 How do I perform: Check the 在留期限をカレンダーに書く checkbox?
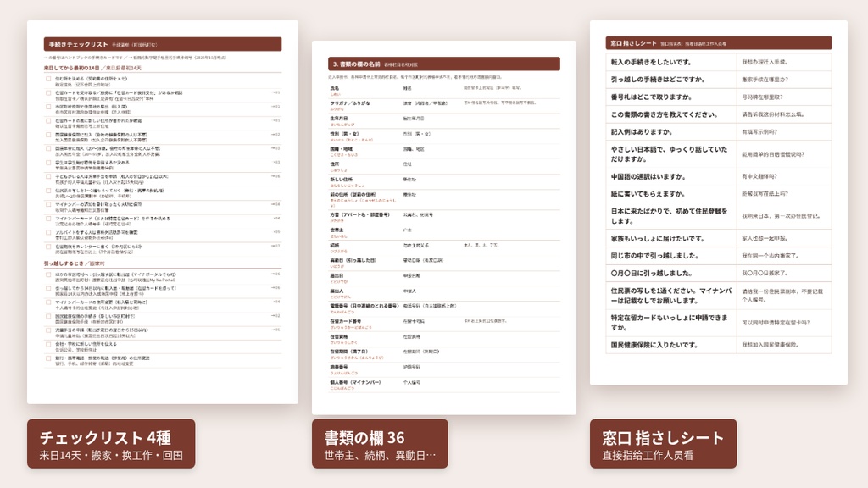(48, 247)
